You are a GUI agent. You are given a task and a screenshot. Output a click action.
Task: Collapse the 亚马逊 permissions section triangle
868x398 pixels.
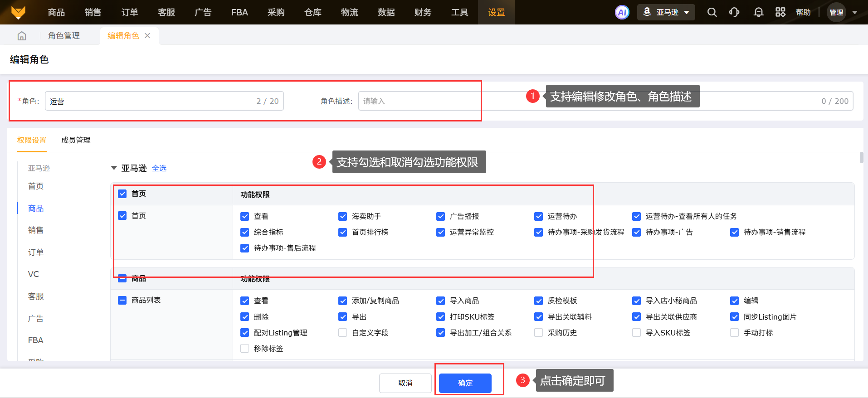(x=114, y=168)
